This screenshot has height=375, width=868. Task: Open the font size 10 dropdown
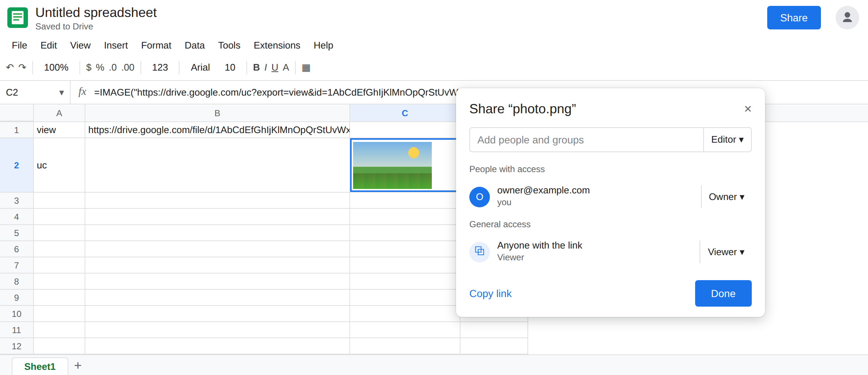pyautogui.click(x=230, y=67)
